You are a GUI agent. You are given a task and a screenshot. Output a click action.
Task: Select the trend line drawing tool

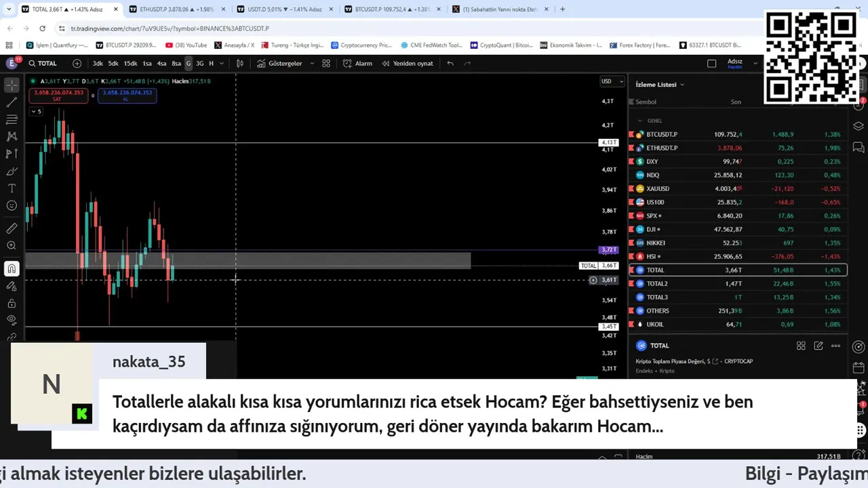tap(12, 102)
